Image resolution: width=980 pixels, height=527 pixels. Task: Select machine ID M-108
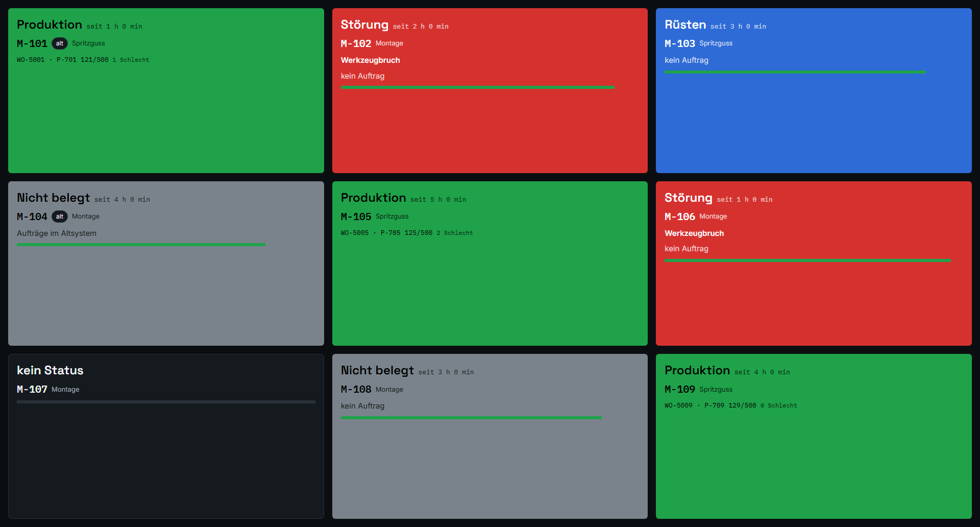(356, 389)
